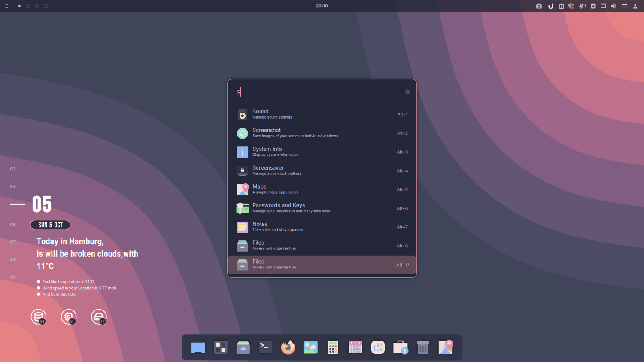
Task: Open the user account icon in top bar
Action: tap(635, 6)
